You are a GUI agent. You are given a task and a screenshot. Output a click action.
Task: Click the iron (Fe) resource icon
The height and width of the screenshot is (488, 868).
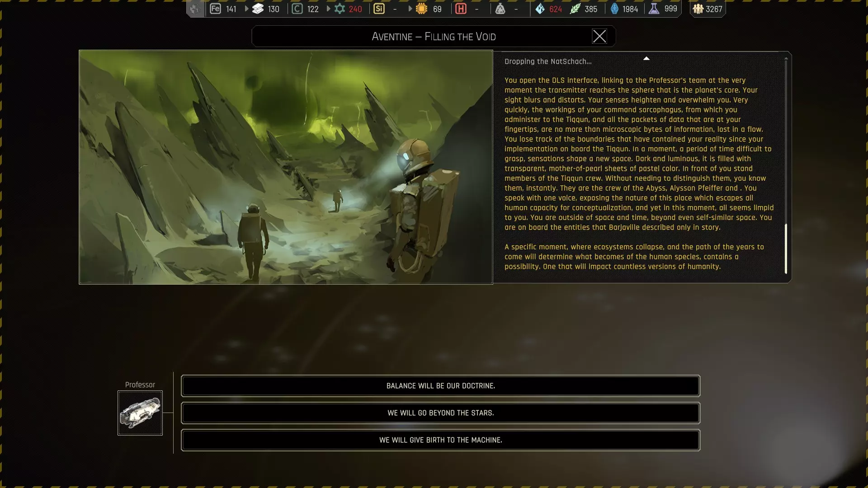[215, 9]
